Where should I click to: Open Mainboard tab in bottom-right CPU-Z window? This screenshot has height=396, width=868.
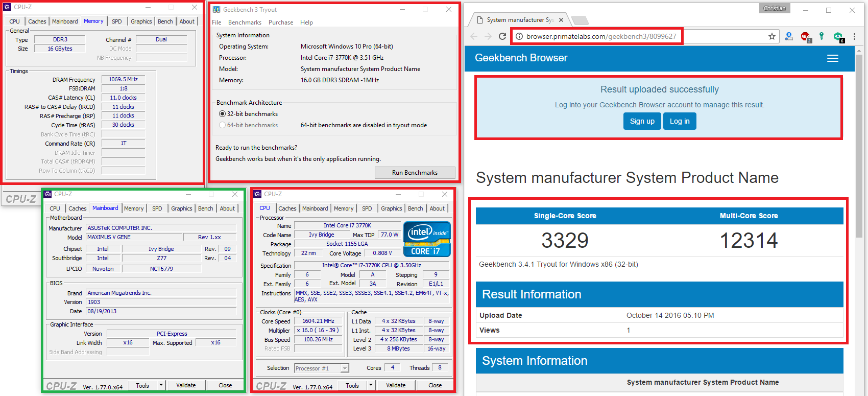315,208
